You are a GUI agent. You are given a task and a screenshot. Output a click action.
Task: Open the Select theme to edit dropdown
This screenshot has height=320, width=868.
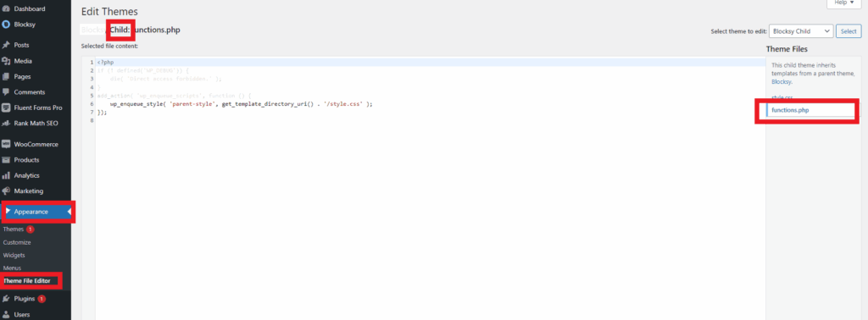pyautogui.click(x=800, y=31)
